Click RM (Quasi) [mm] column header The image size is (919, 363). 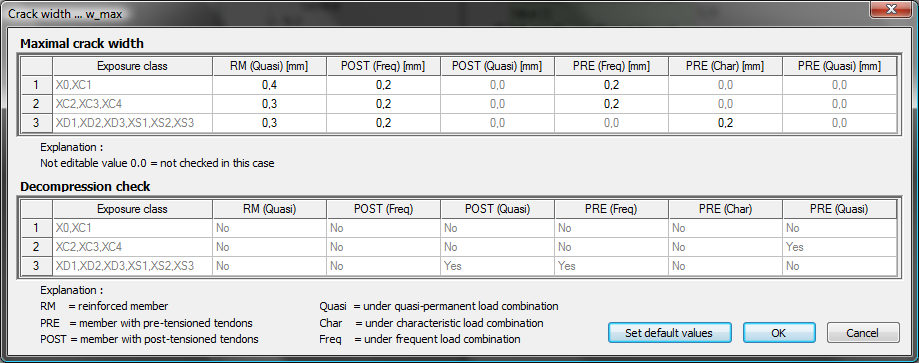269,66
